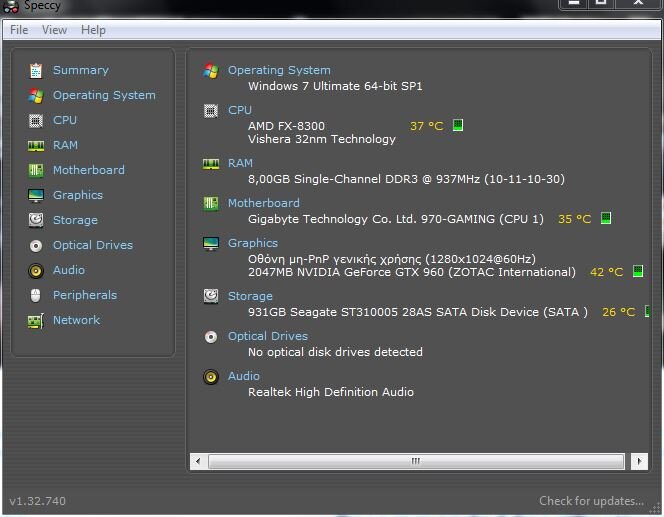This screenshot has width=664, height=517.
Task: Select Audio in the sidebar
Action: point(69,270)
